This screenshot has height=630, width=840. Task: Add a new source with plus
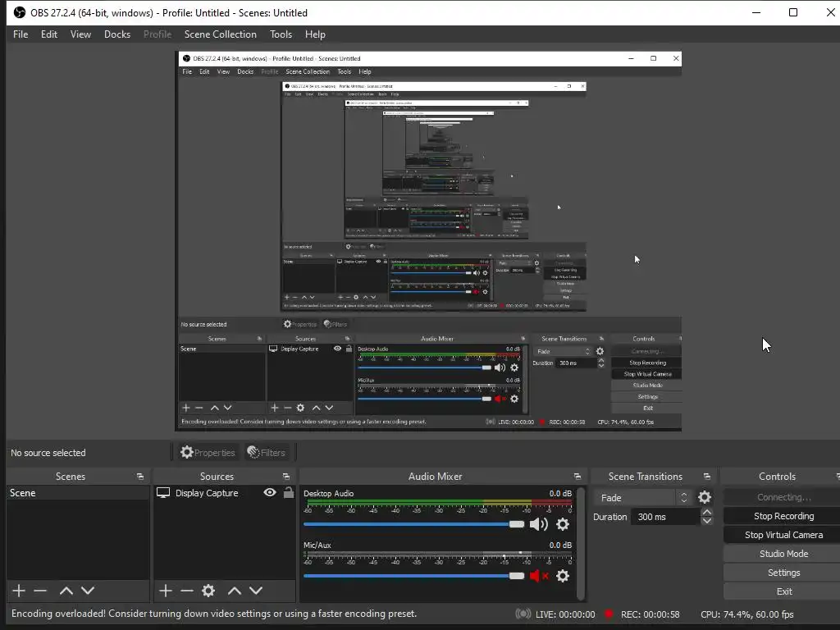click(x=166, y=591)
